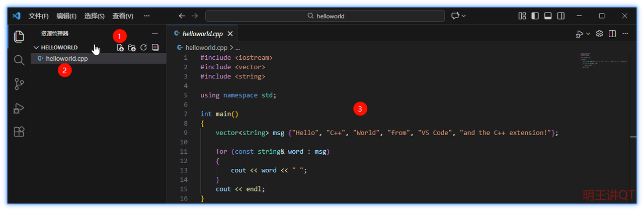Click the New Folder icon in explorer

pos(132,48)
